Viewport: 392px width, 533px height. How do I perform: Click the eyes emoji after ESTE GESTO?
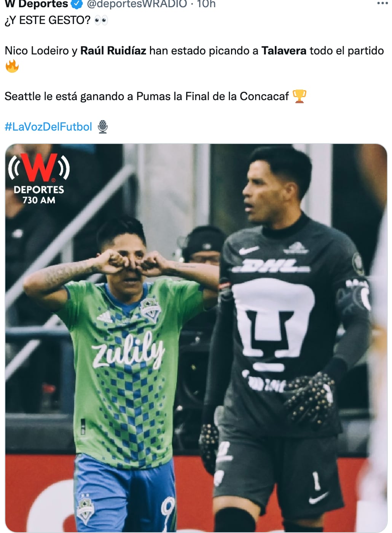[x=101, y=20]
